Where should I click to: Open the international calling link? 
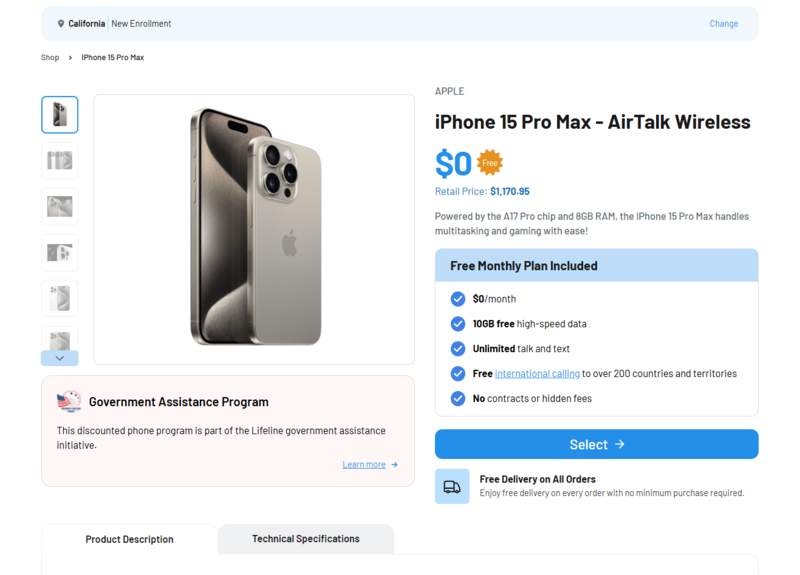[537, 374]
